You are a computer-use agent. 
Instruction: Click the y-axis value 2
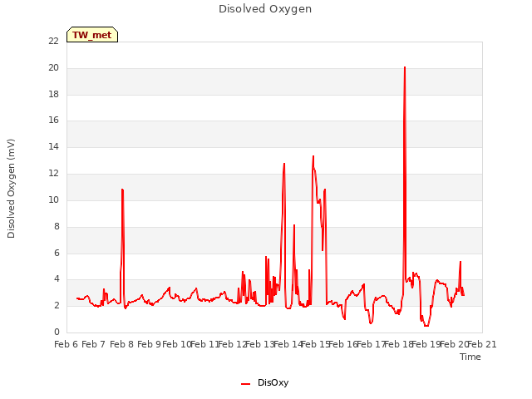(57, 305)
